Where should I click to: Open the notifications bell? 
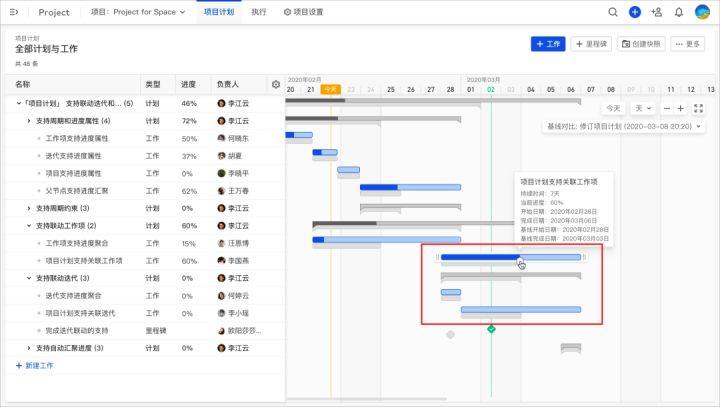679,12
